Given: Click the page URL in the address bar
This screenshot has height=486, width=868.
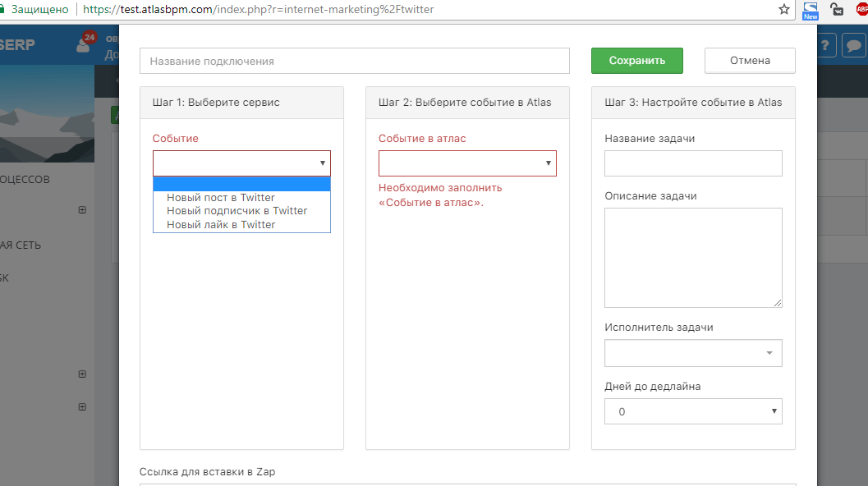Looking at the screenshot, I should click(x=259, y=9).
